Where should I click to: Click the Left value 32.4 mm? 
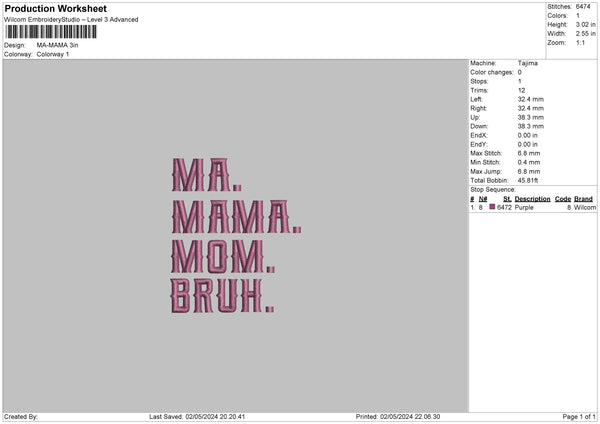(530, 99)
